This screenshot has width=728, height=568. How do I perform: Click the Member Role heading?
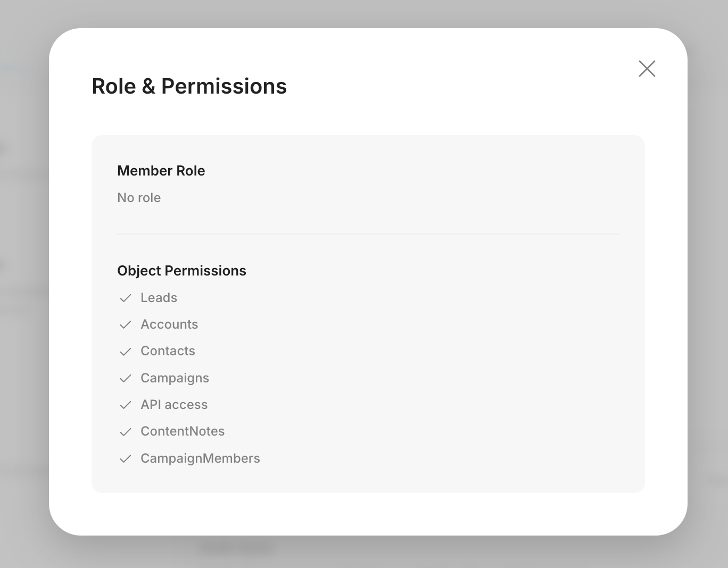[x=161, y=171]
